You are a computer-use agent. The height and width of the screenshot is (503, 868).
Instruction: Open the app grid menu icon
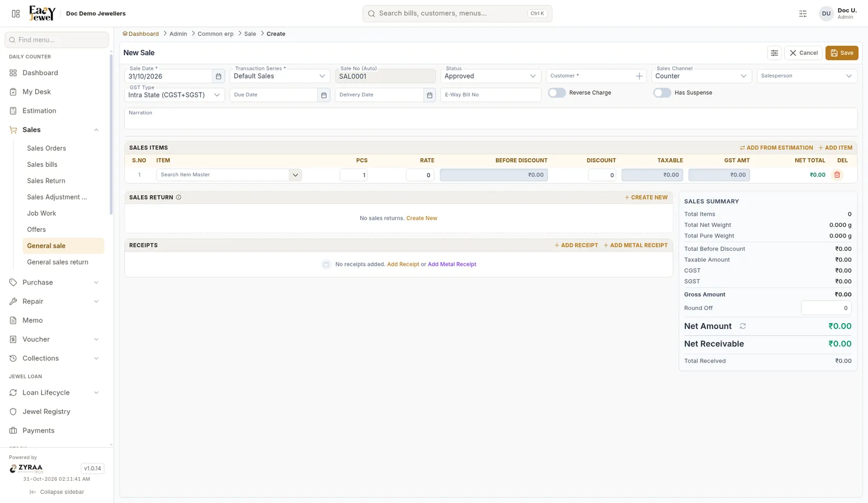(16, 14)
